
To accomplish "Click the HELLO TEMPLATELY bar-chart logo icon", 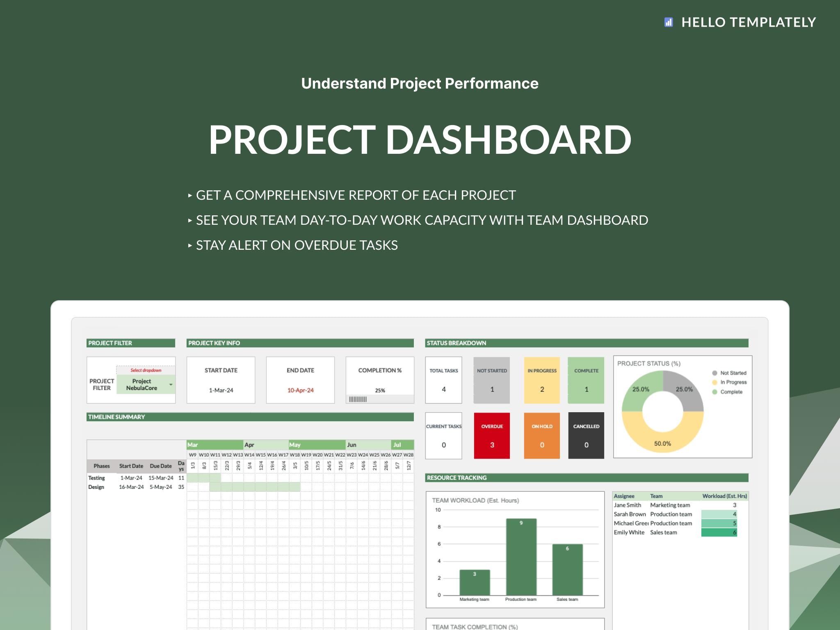I will click(669, 23).
